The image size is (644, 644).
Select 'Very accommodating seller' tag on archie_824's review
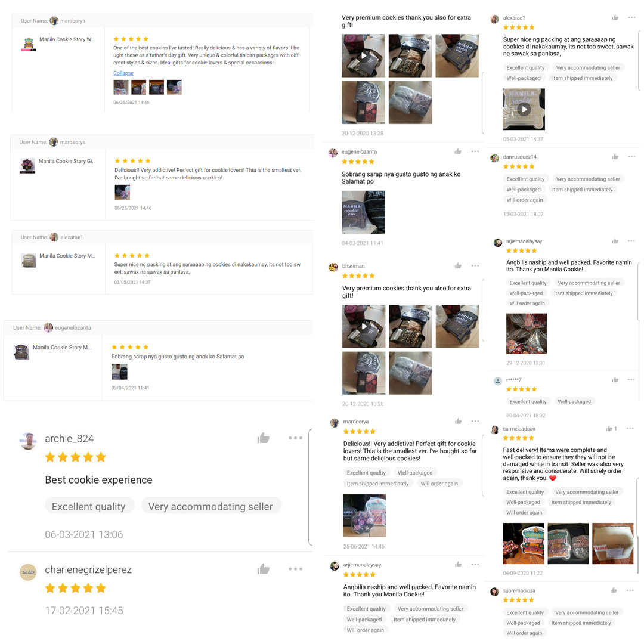click(210, 506)
